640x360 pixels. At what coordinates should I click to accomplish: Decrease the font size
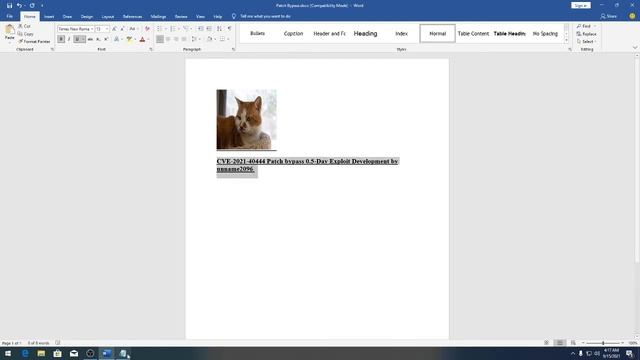[x=122, y=29]
